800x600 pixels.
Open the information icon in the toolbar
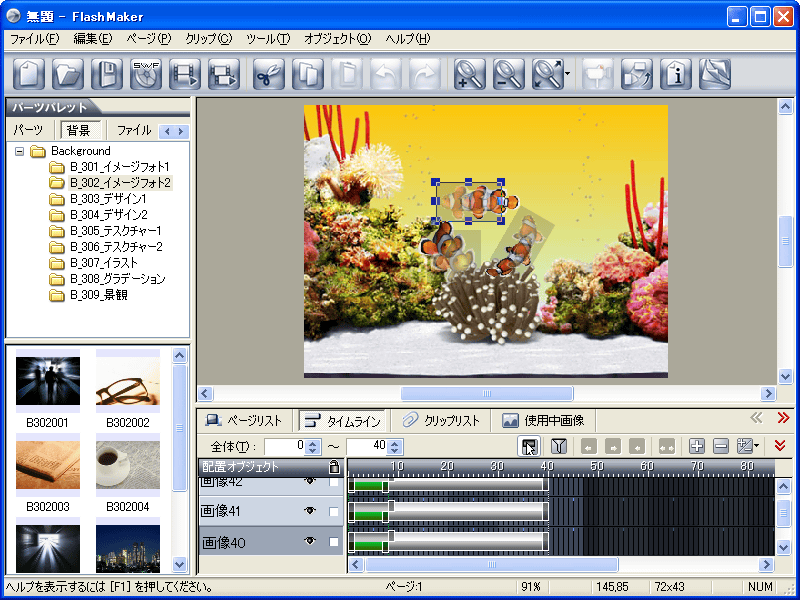pyautogui.click(x=676, y=74)
